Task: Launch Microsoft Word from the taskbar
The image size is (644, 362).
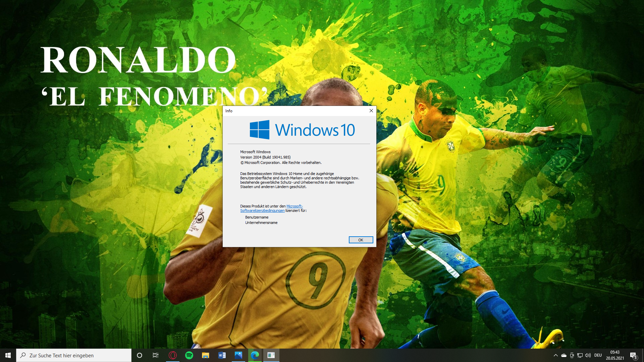Action: point(222,355)
